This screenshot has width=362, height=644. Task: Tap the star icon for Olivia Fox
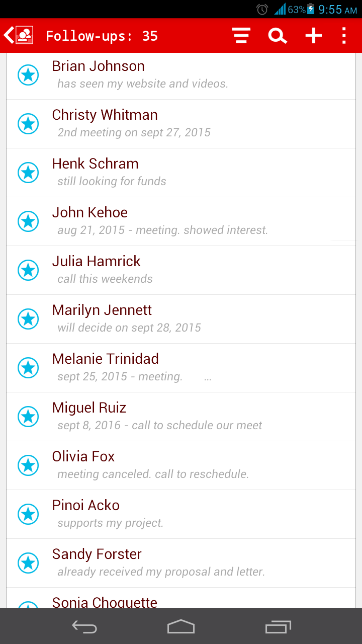[x=28, y=465]
